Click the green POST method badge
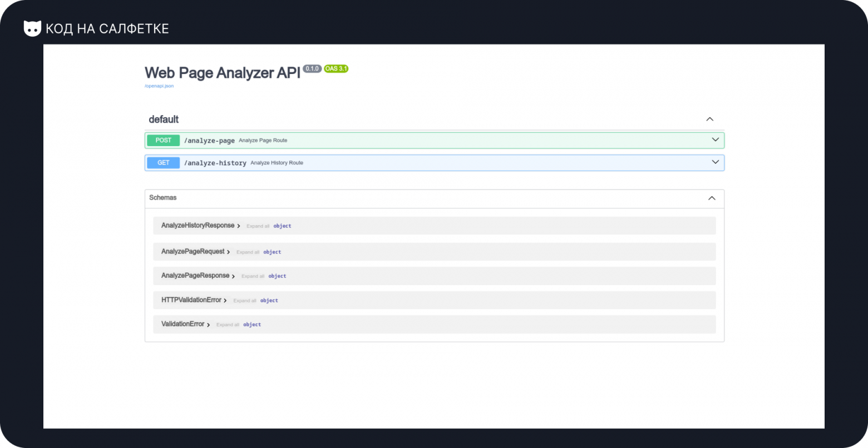The image size is (868, 448). click(x=163, y=141)
